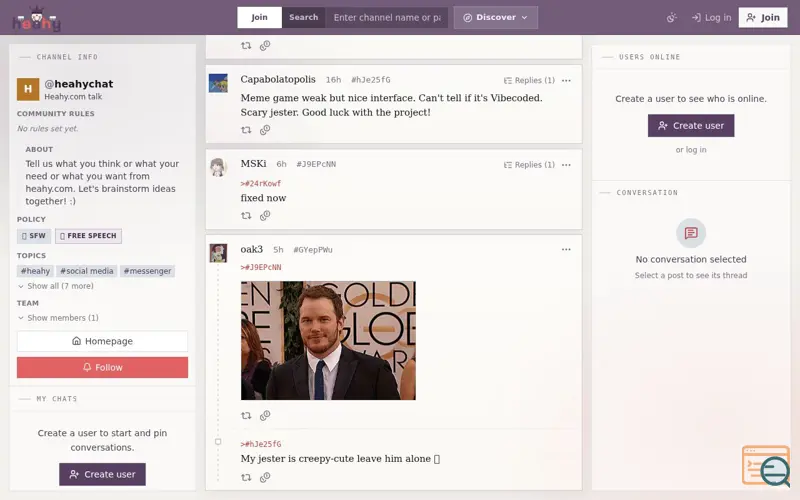Expand Show all (7 more) topics
800x500 pixels.
56,286
